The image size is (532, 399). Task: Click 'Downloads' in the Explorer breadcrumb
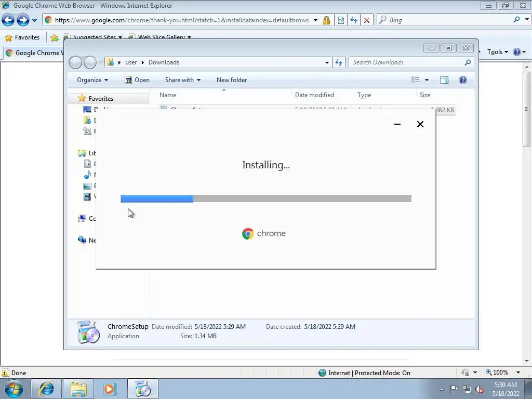click(164, 62)
